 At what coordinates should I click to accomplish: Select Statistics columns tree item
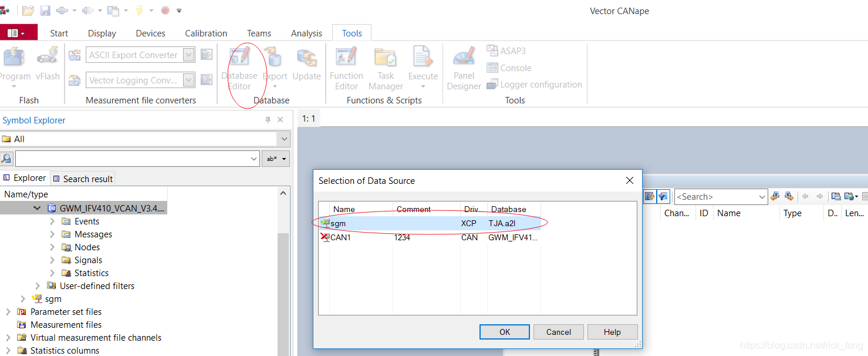click(x=65, y=351)
